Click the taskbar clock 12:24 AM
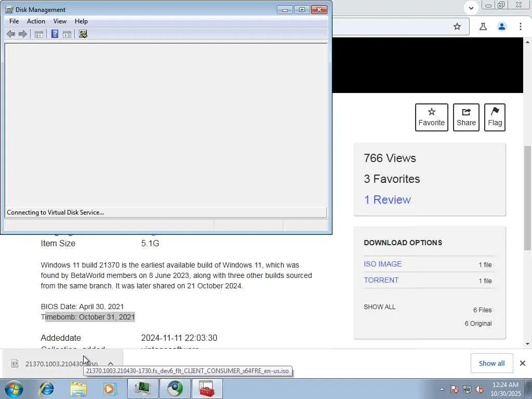Viewport: 532px width, 399px height. coord(505,385)
